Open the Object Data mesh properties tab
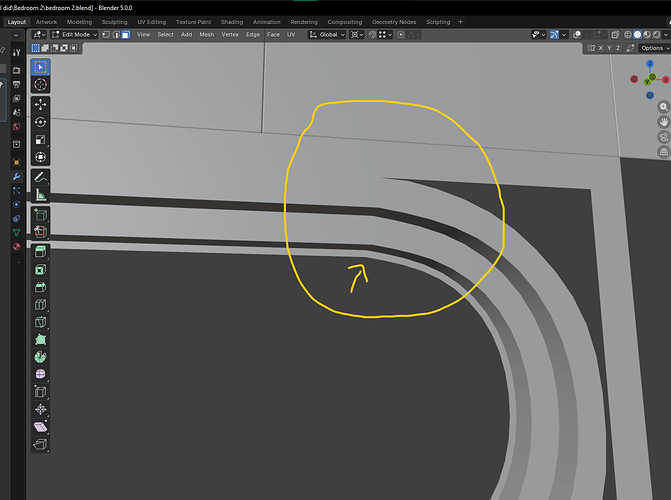This screenshot has width=671, height=500. pyautogui.click(x=16, y=232)
